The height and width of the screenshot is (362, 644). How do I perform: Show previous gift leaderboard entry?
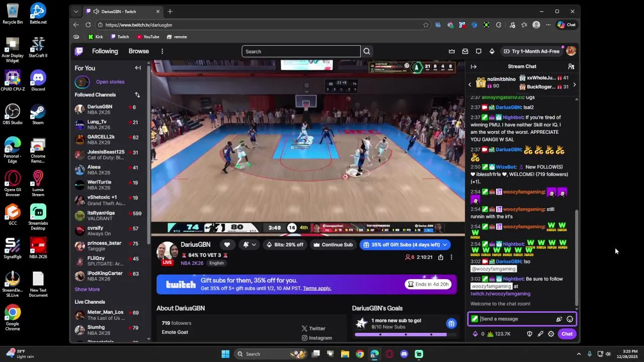tap(470, 84)
